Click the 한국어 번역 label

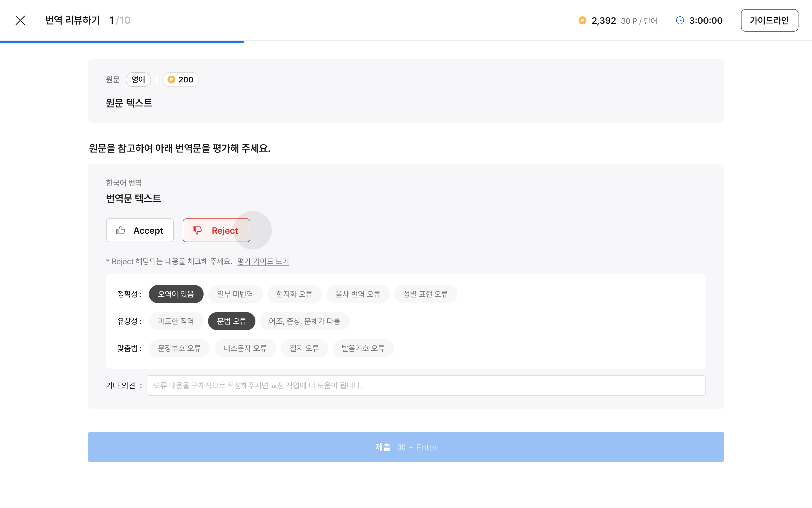point(124,183)
